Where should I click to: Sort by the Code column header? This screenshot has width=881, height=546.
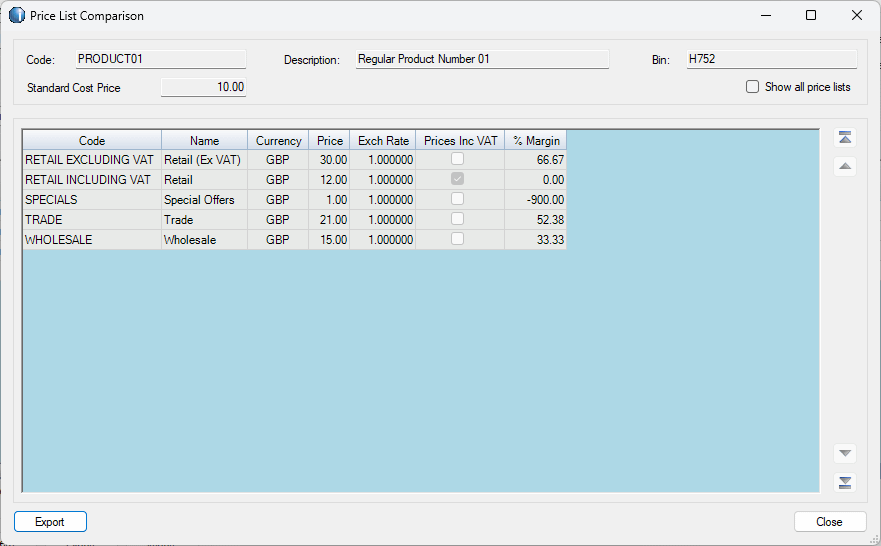point(92,141)
